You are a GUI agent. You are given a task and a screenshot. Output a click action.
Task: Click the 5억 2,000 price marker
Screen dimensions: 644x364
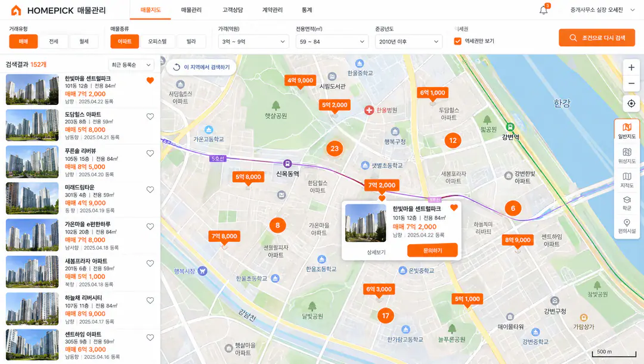coord(335,105)
